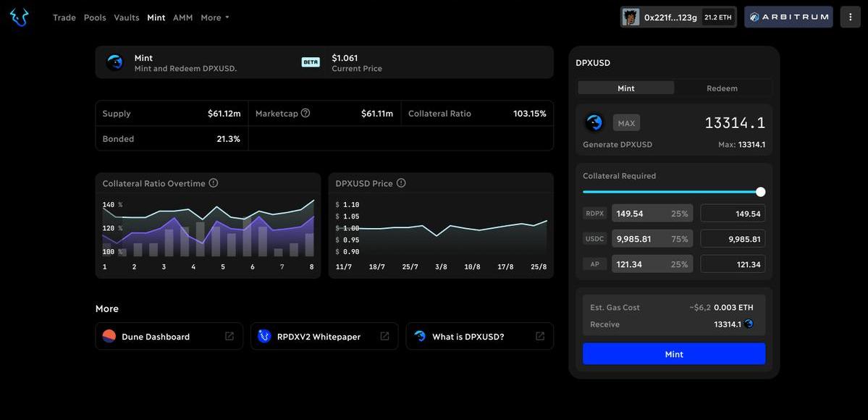Show info icon beside DPXUSD Price
The image size is (868, 420).
401,183
